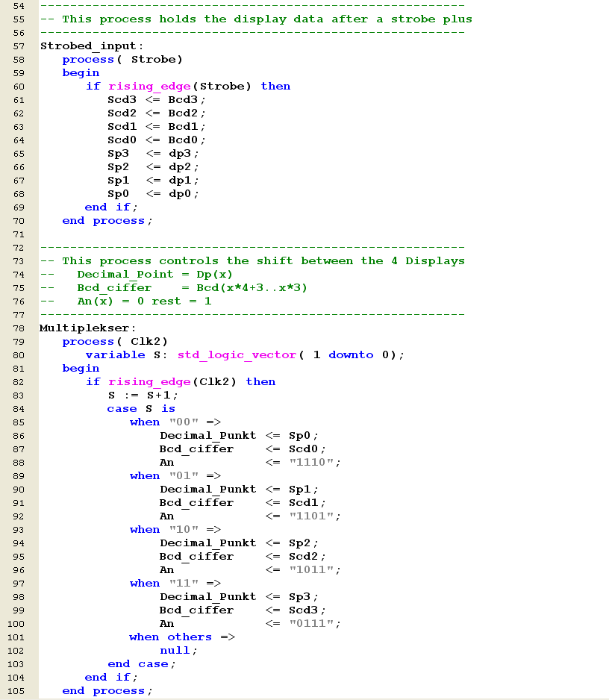Click the line 'Scd0 <= Bcd0;'
609x700 pixels.
(156, 140)
